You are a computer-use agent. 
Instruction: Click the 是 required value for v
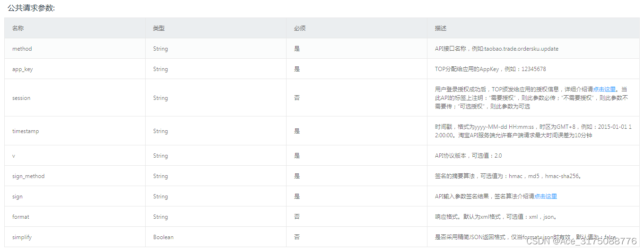(x=297, y=156)
